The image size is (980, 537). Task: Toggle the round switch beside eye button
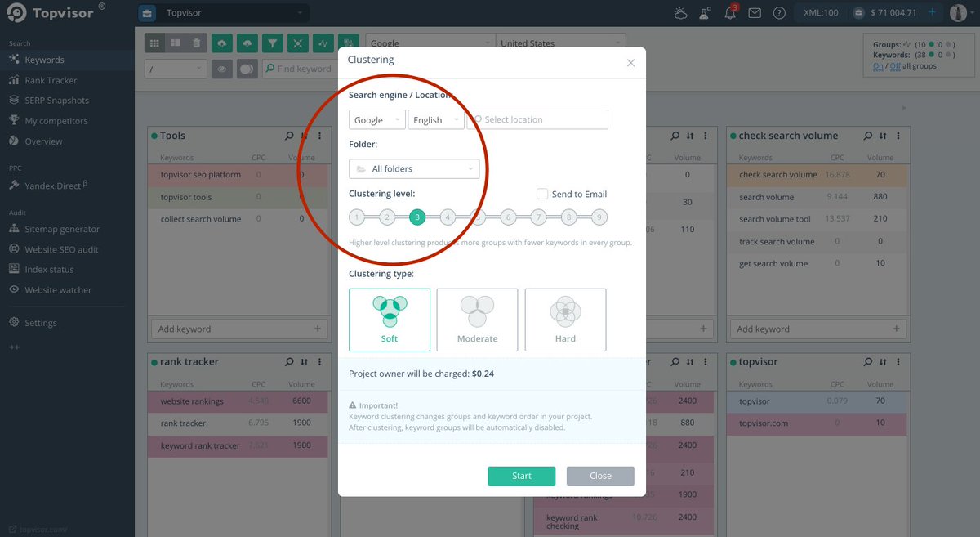[247, 69]
